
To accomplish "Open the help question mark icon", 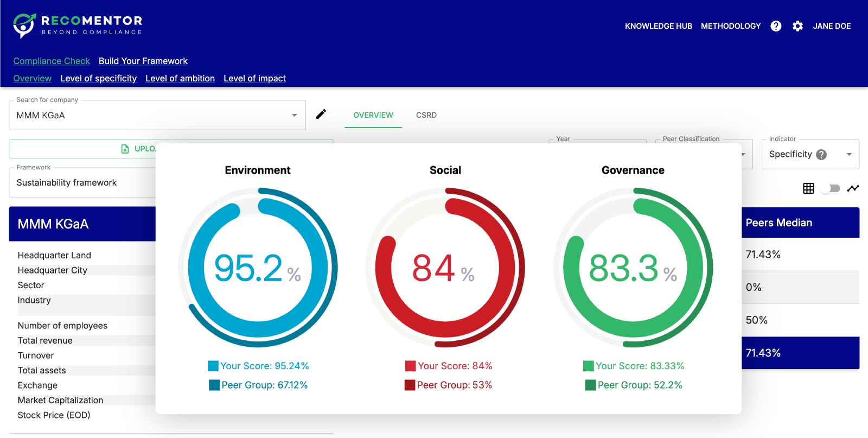I will click(x=776, y=26).
